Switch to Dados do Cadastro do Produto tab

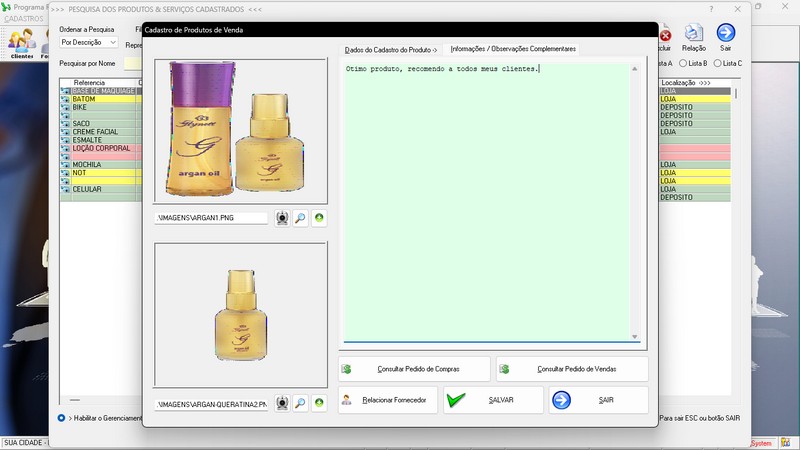coord(391,49)
